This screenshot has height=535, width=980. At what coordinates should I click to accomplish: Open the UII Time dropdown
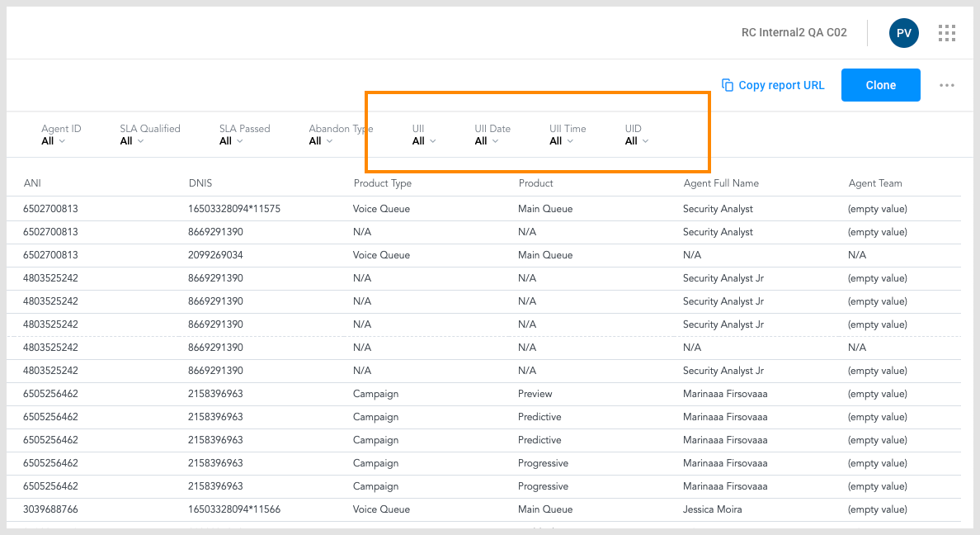pyautogui.click(x=562, y=140)
